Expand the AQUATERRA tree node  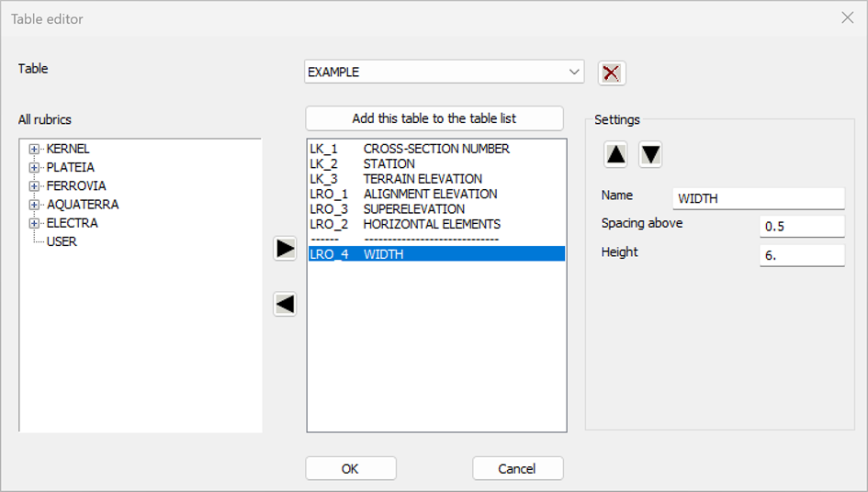pos(34,205)
